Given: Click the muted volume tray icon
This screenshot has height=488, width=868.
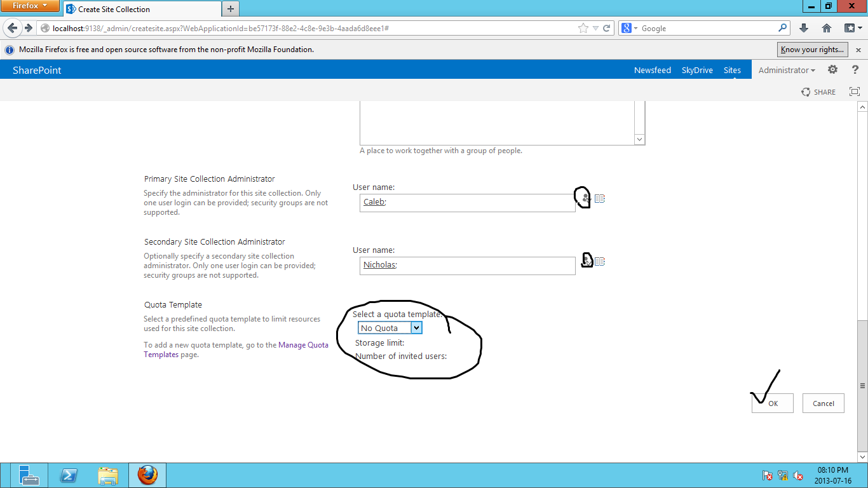Looking at the screenshot, I should click(x=798, y=475).
